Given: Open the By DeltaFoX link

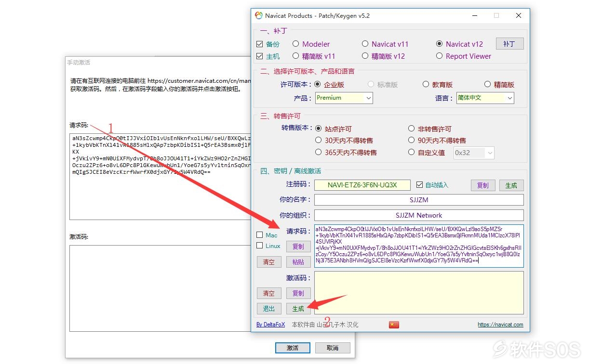Looking at the screenshot, I should click(x=271, y=325).
